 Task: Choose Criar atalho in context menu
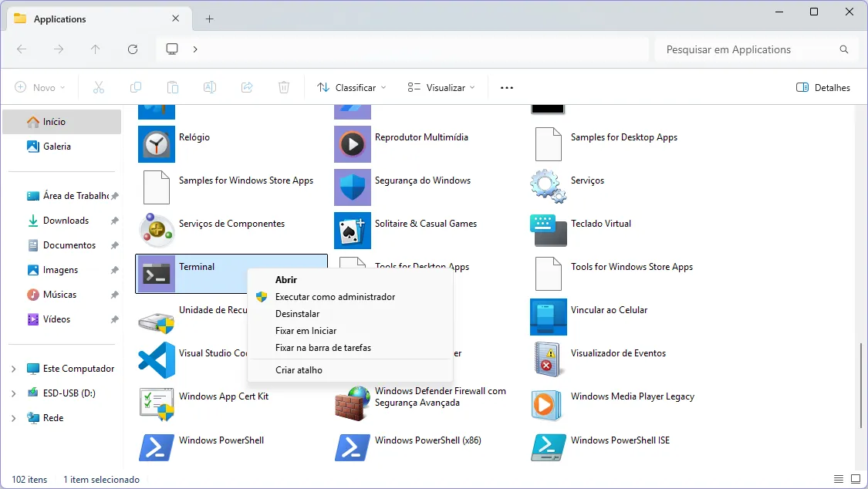pyautogui.click(x=350, y=370)
